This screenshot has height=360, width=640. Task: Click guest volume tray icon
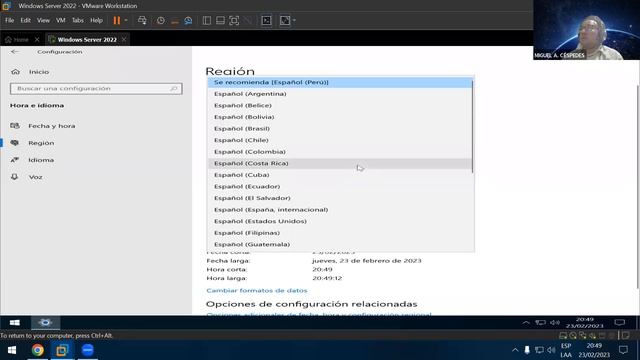(555, 322)
